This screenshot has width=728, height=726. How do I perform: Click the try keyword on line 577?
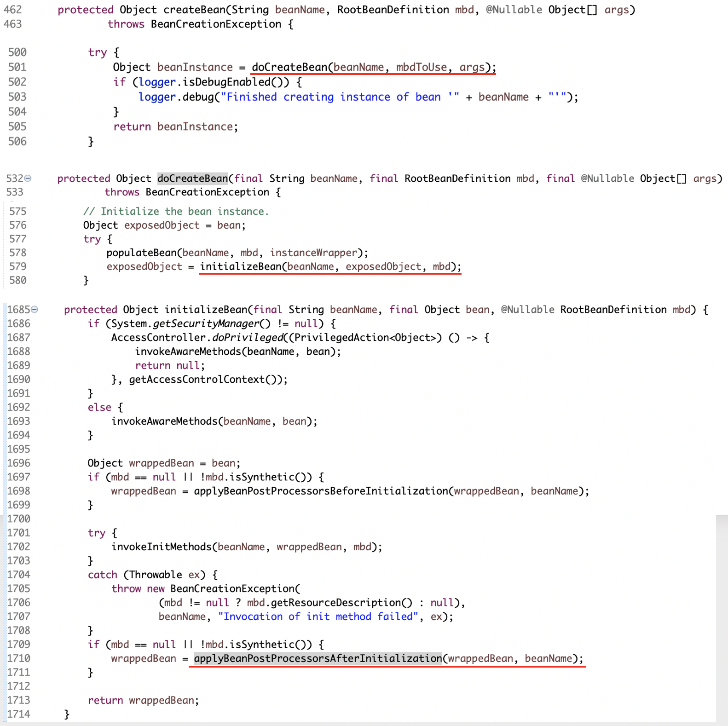coord(92,239)
